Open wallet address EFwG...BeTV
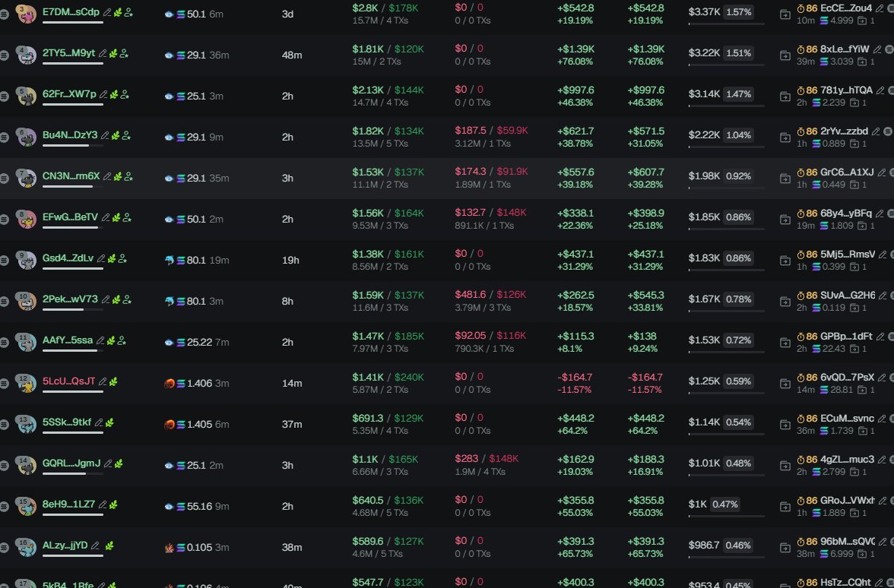 pos(70,217)
